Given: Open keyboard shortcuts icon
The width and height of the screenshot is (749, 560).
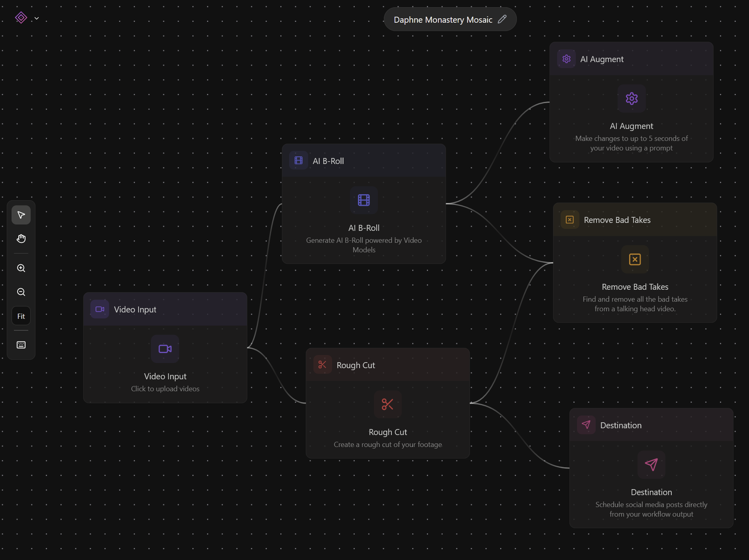Looking at the screenshot, I should pos(21,345).
